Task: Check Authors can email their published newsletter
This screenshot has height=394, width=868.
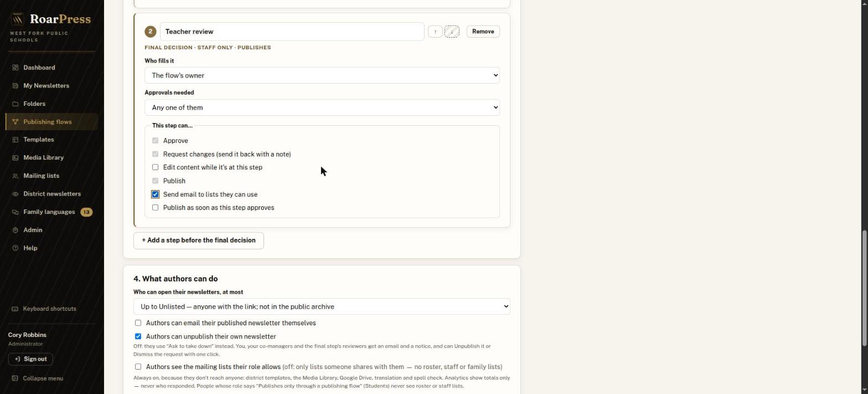Action: pos(138,323)
